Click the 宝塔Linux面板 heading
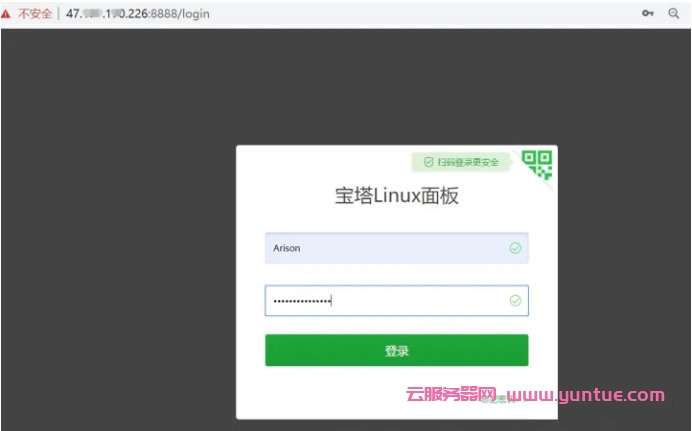Viewport: 692px width, 431px height. coord(396,196)
